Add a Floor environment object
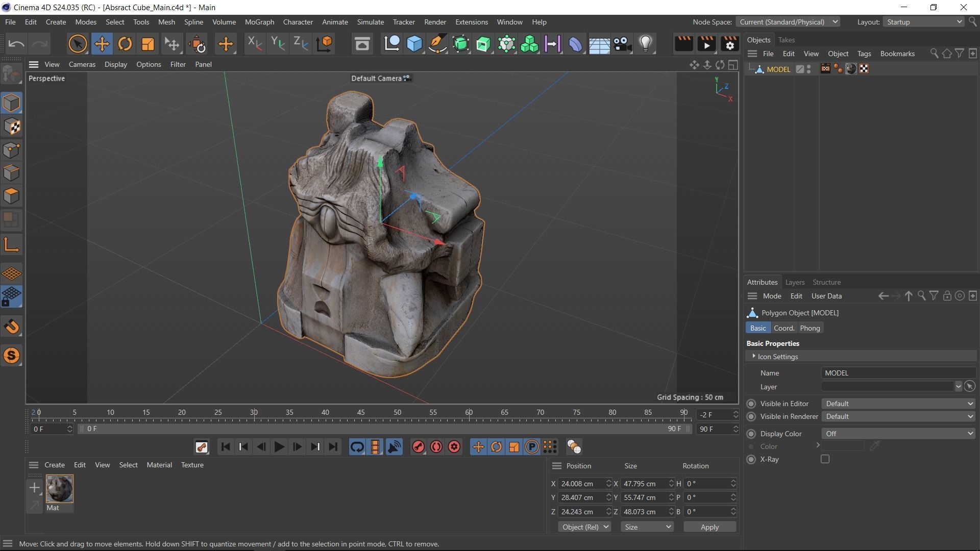 tap(599, 44)
